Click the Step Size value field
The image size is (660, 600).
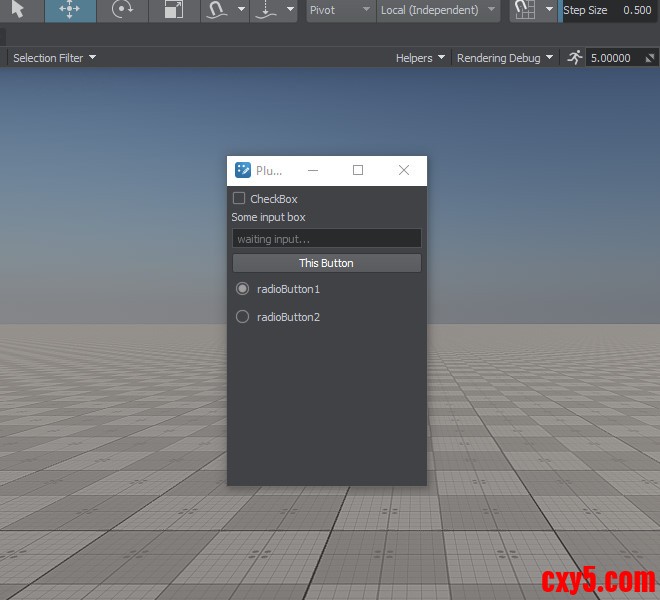pos(634,10)
